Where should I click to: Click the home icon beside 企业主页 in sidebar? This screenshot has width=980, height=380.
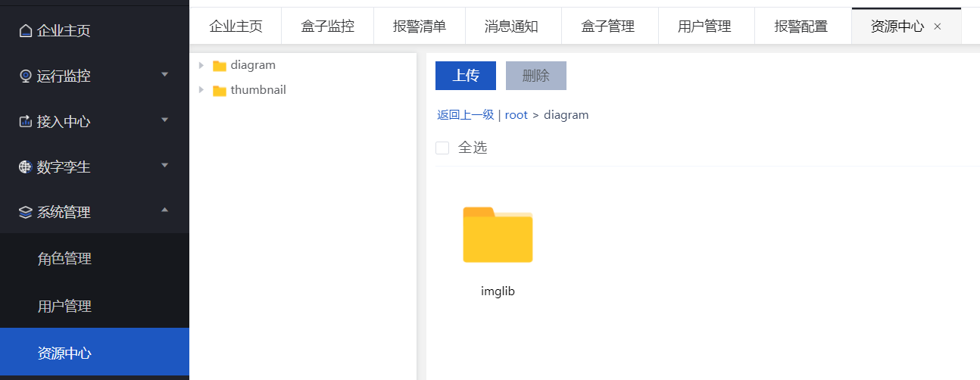[26, 31]
